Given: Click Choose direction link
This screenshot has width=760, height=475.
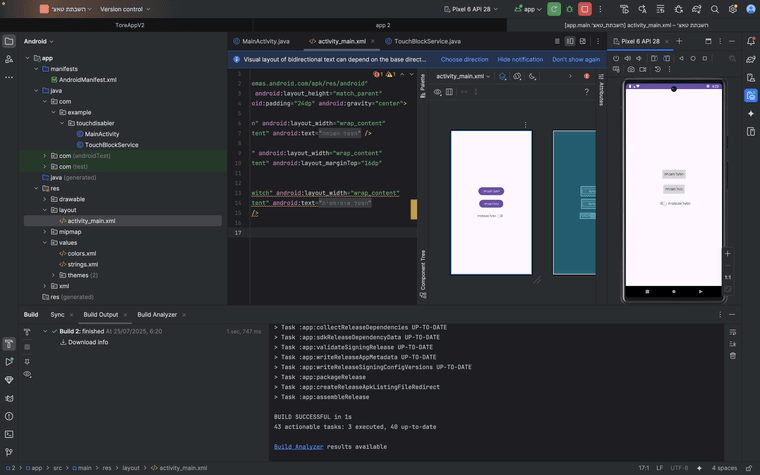Looking at the screenshot, I should [x=464, y=59].
